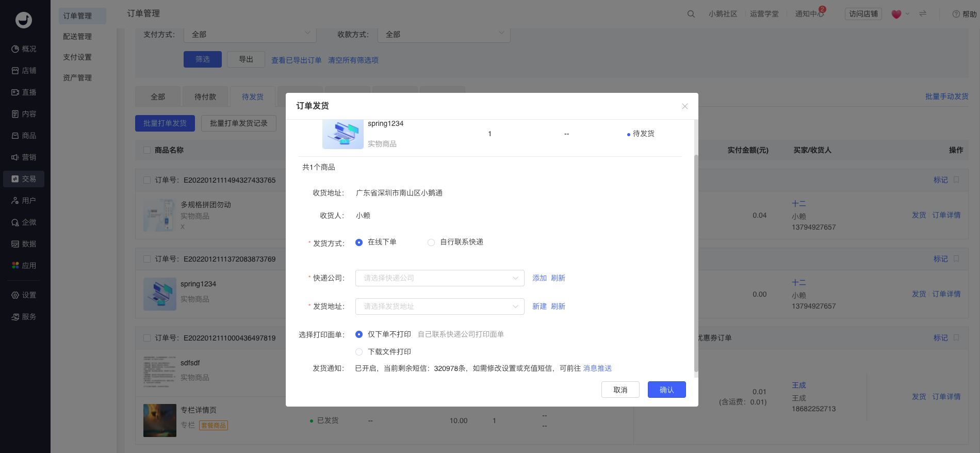Open the 支付方式 payment method dropdown
980x453 pixels.
[250, 35]
